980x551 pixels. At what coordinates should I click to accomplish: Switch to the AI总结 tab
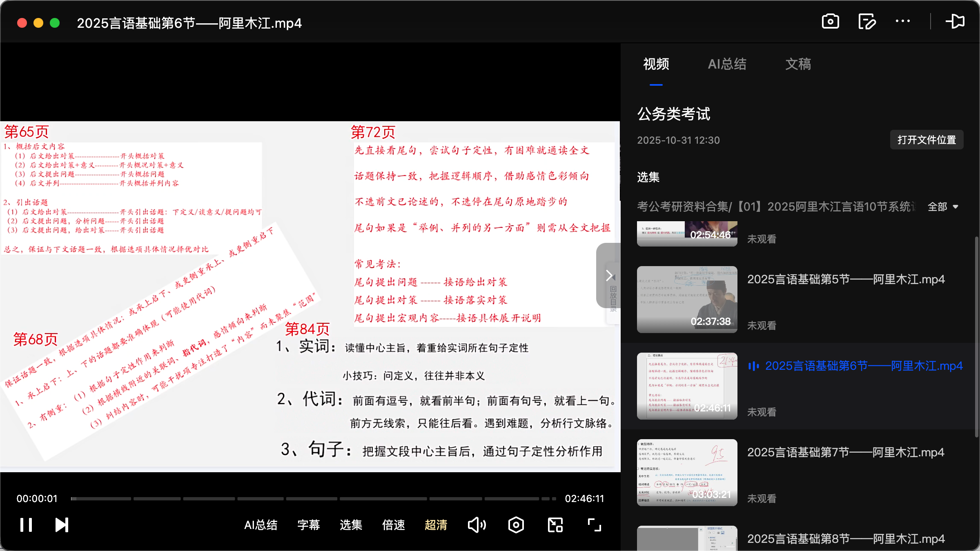[x=727, y=64]
